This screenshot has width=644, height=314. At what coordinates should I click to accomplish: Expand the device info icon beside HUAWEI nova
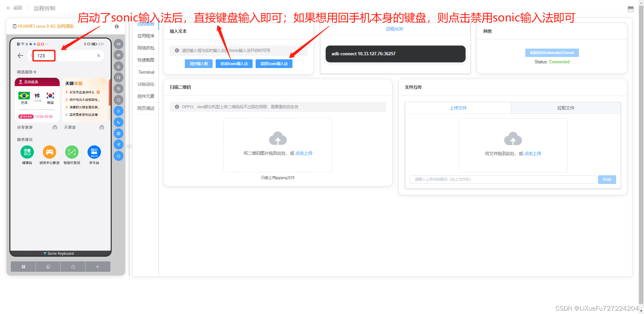point(116,26)
